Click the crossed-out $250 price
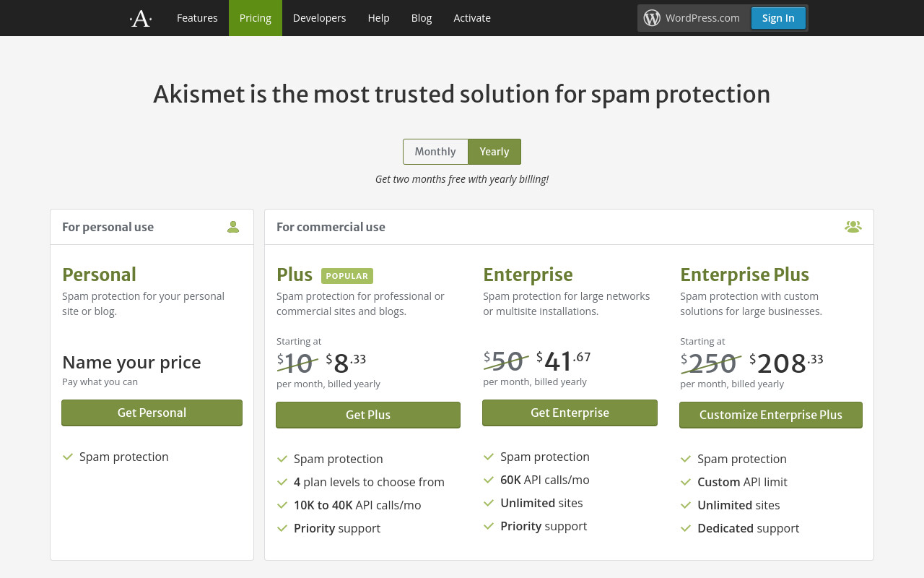The width and height of the screenshot is (924, 578). coord(711,363)
